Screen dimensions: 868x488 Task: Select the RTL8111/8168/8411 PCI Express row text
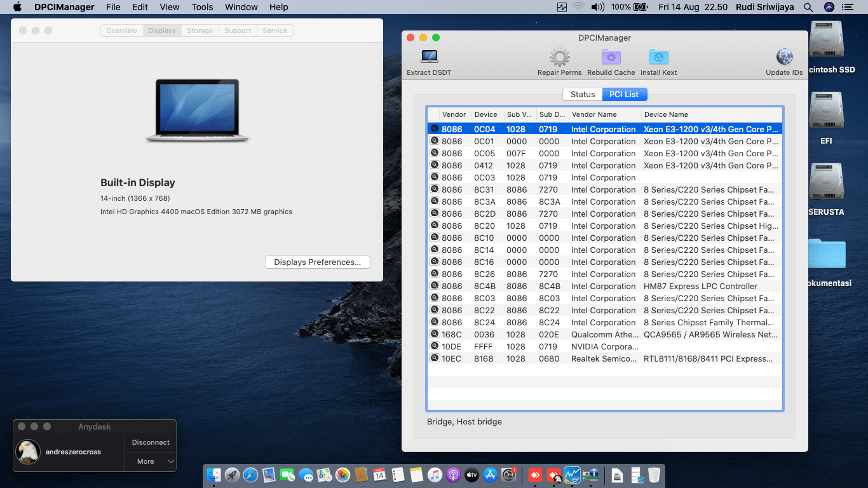[709, 358]
